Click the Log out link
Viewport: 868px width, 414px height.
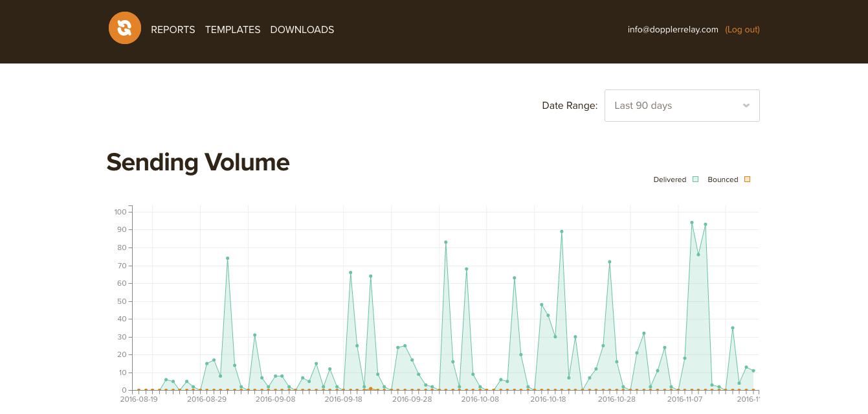point(742,30)
